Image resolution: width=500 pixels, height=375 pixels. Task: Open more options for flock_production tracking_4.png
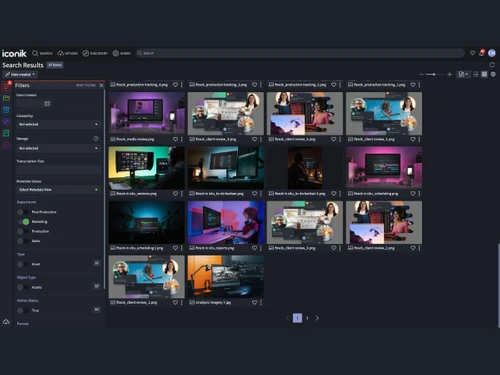tap(182, 85)
